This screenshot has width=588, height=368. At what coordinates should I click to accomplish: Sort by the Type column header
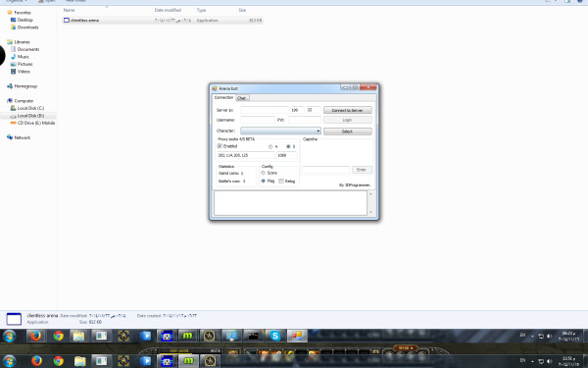(x=201, y=10)
